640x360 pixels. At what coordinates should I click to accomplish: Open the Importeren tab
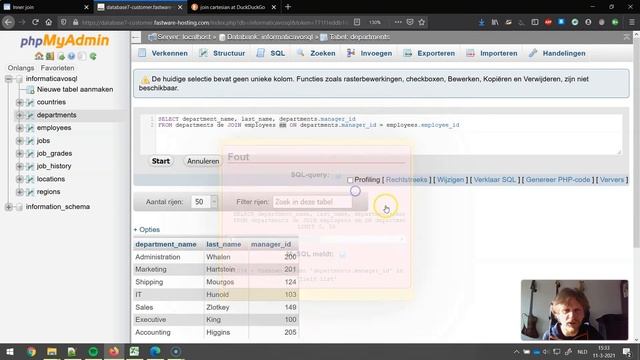tap(492, 53)
